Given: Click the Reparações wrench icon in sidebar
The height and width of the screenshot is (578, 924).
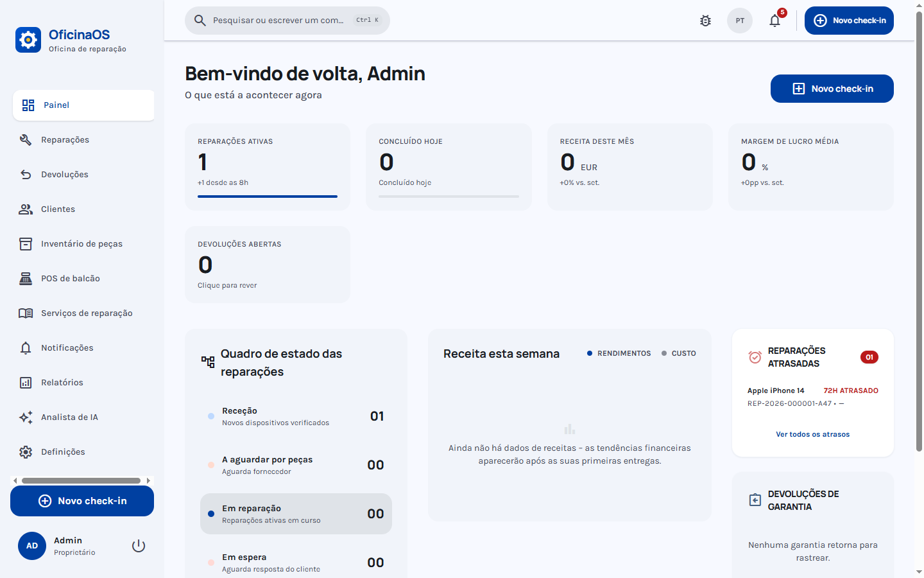Looking at the screenshot, I should (26, 140).
